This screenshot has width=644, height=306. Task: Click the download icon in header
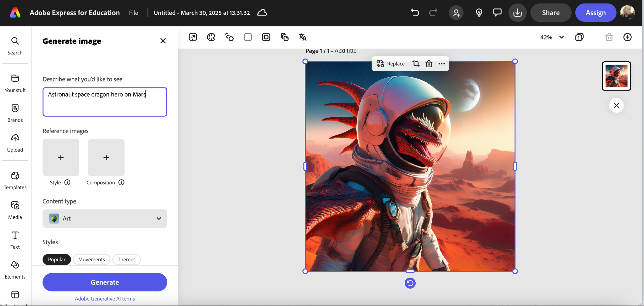click(x=517, y=13)
